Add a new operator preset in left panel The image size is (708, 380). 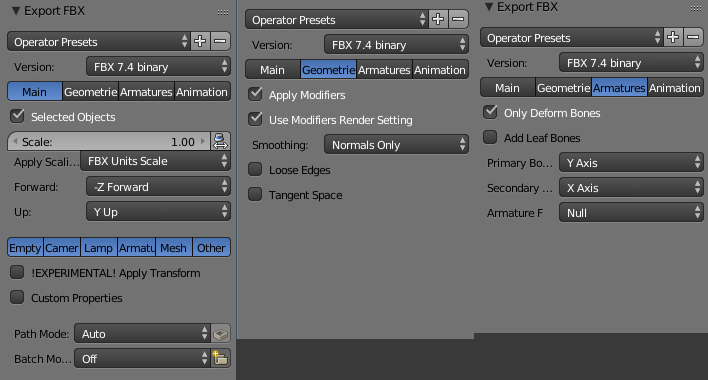[x=200, y=42]
